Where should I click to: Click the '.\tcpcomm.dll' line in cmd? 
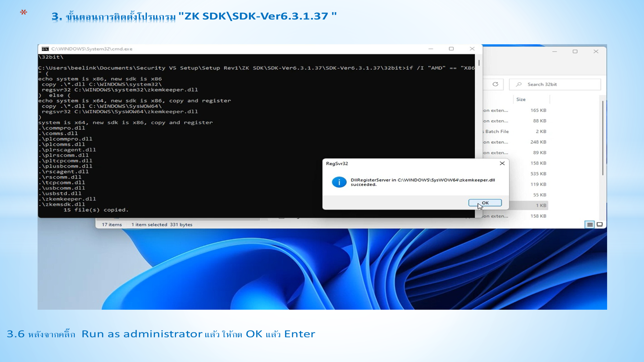[x=62, y=183]
